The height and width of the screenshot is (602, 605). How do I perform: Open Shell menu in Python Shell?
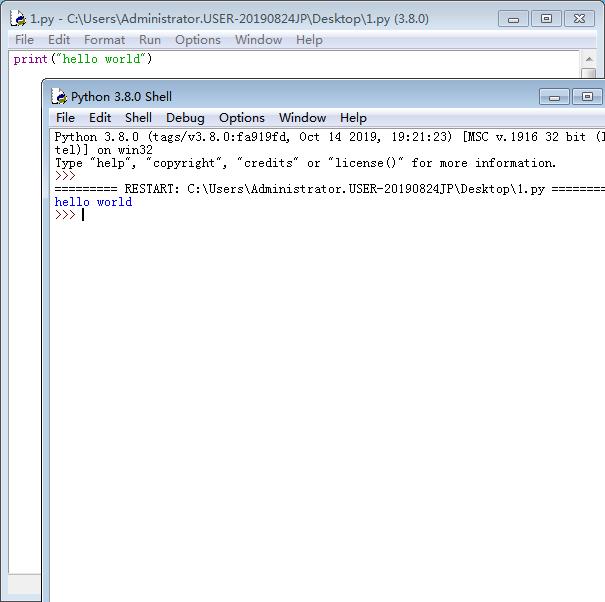pos(138,118)
